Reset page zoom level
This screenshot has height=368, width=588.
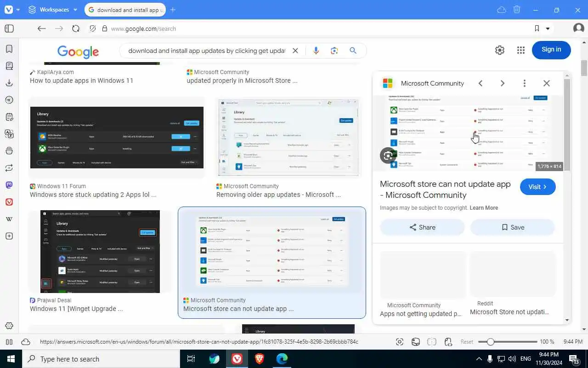467,342
